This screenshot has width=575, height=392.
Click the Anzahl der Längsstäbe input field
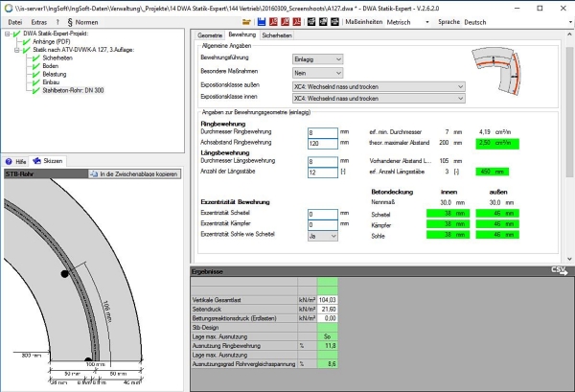pyautogui.click(x=322, y=173)
